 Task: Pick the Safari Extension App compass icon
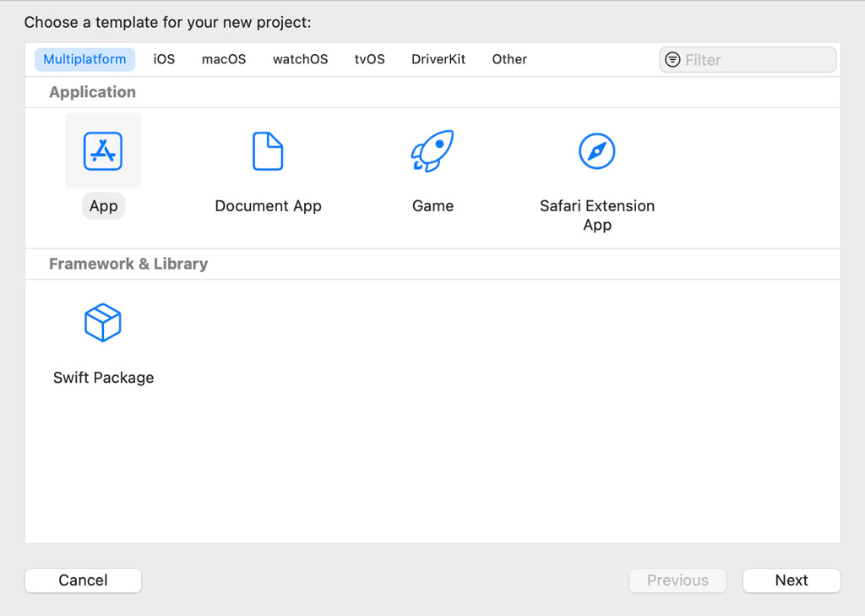coord(597,150)
